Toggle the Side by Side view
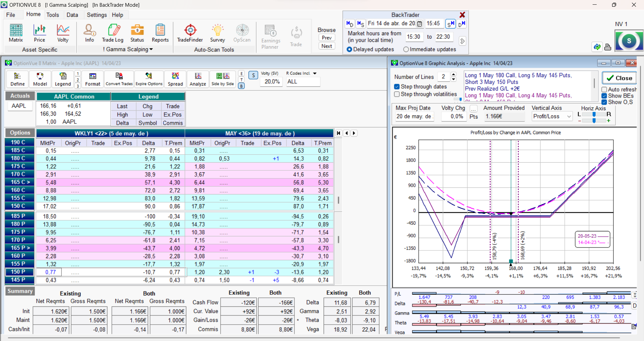 tap(223, 79)
